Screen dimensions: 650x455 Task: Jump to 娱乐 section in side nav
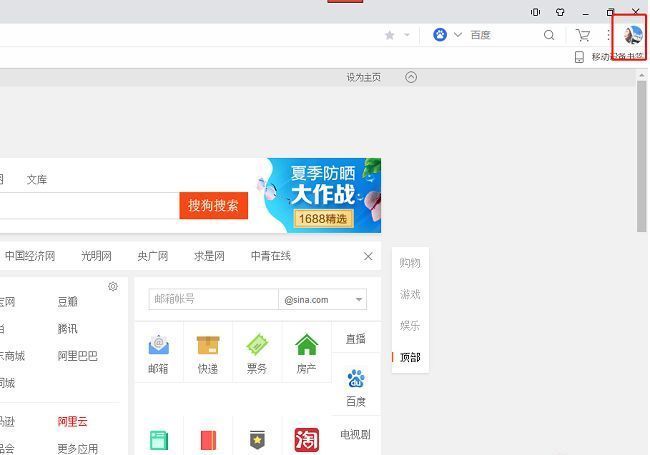tap(410, 326)
